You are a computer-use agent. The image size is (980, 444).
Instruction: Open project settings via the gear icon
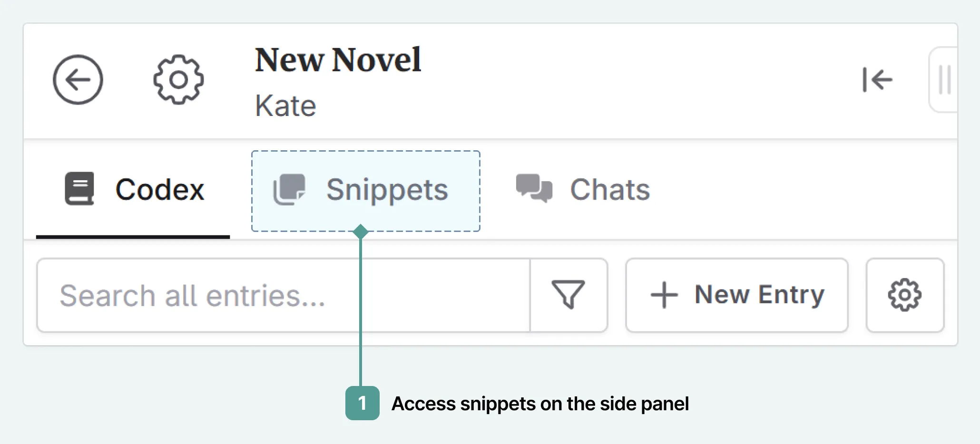[x=177, y=80]
